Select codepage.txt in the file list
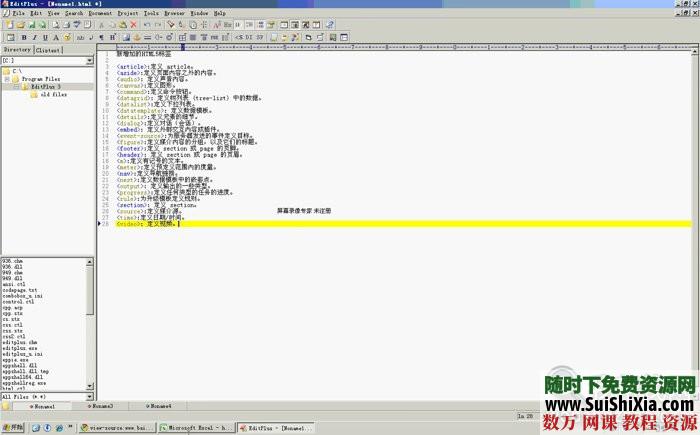Screen dimensions: 700x435 (20, 290)
